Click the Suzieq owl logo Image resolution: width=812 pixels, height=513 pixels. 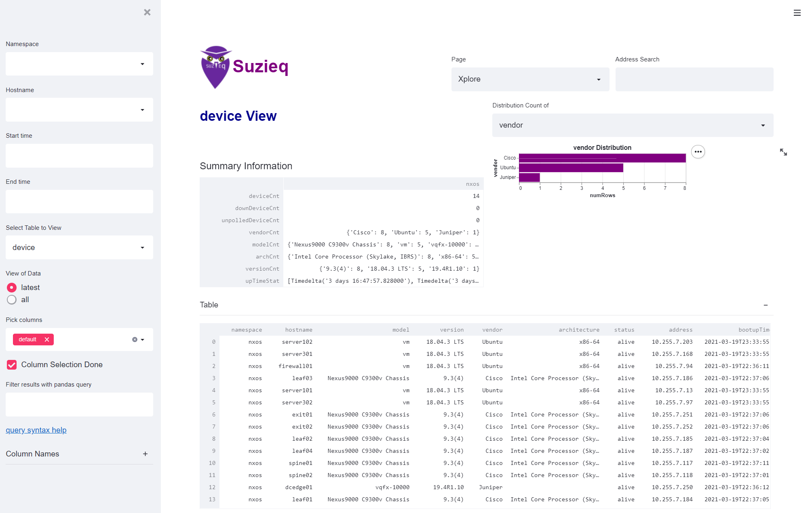point(216,67)
